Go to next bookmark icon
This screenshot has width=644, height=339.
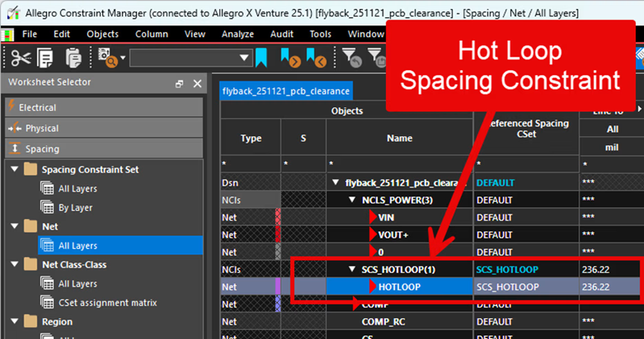coord(290,57)
